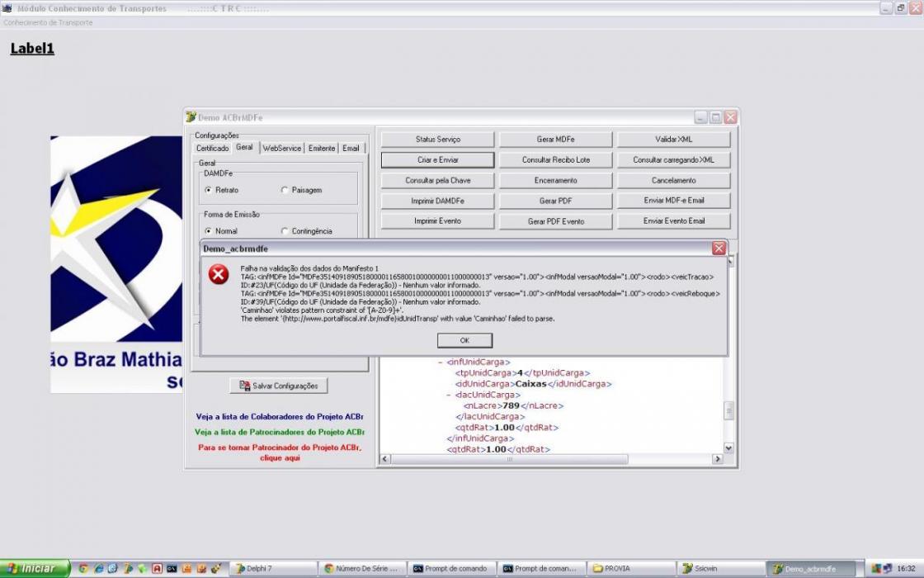
Task: Click the Imprimir Evento button
Action: coord(437,221)
